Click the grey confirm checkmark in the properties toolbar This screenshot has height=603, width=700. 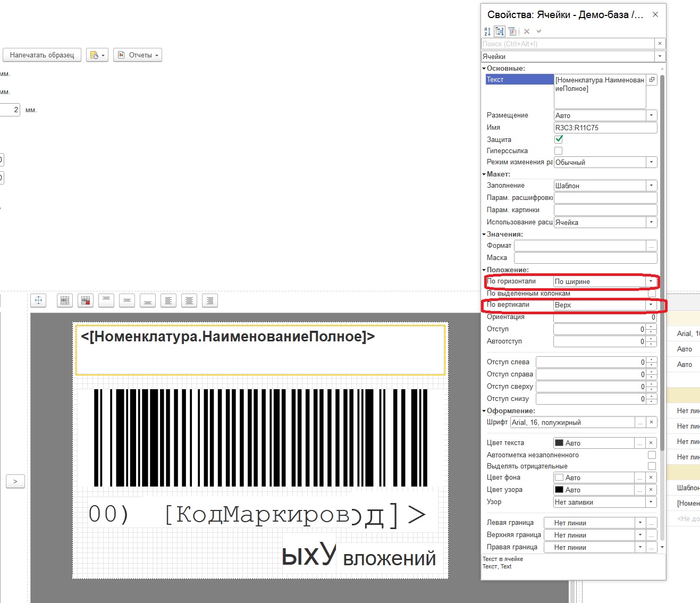(x=539, y=31)
